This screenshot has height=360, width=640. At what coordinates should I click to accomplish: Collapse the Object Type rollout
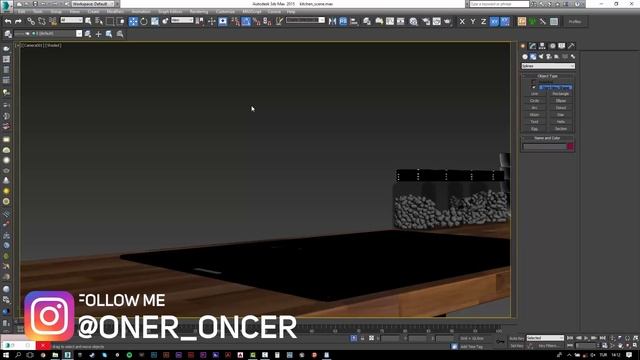(x=547, y=76)
